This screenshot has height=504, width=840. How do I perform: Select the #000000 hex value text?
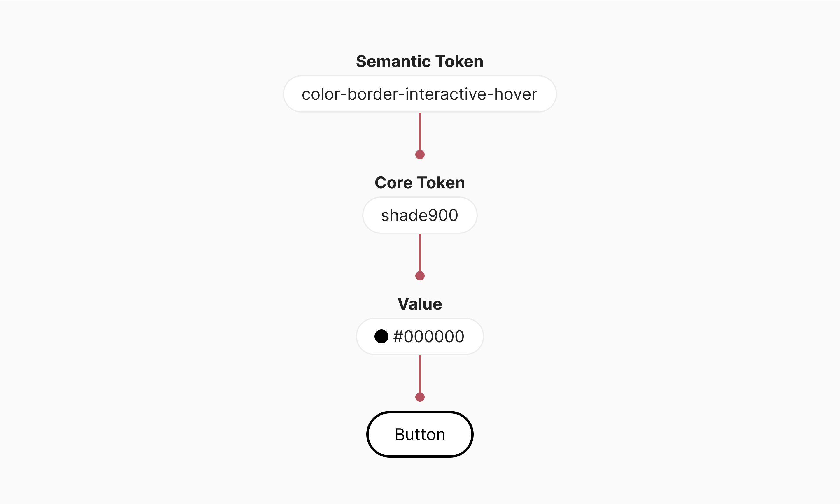pyautogui.click(x=428, y=337)
